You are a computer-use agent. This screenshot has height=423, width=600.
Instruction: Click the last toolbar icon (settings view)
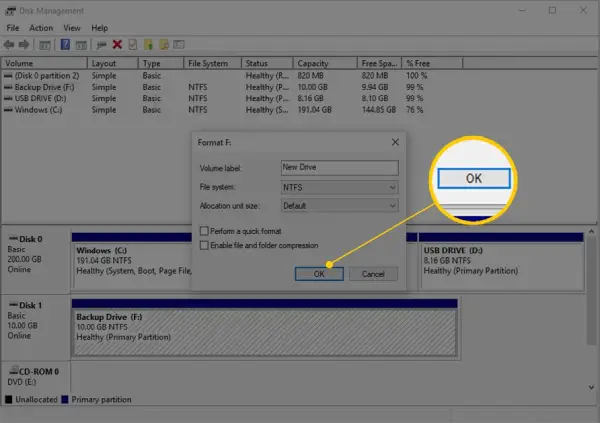click(179, 45)
